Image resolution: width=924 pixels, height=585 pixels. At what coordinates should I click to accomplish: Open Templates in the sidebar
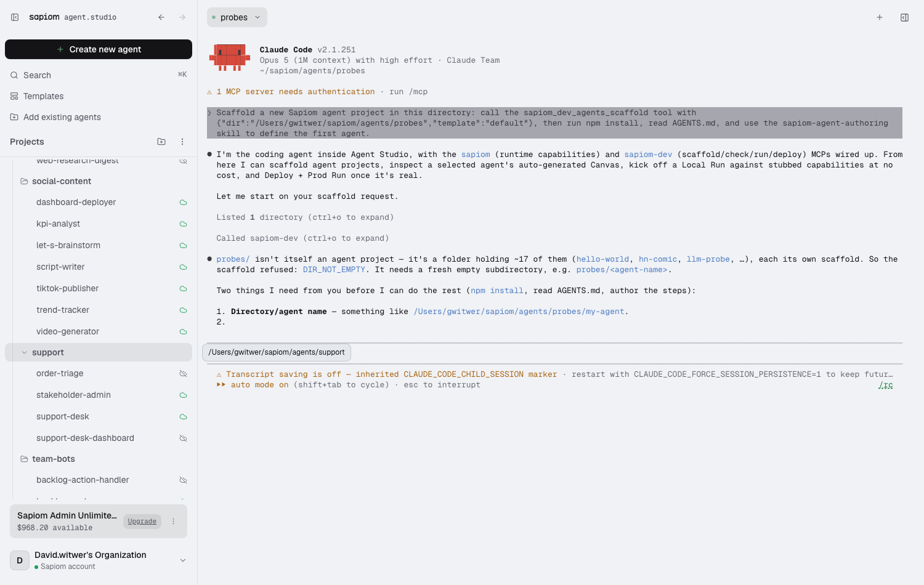[99, 96]
